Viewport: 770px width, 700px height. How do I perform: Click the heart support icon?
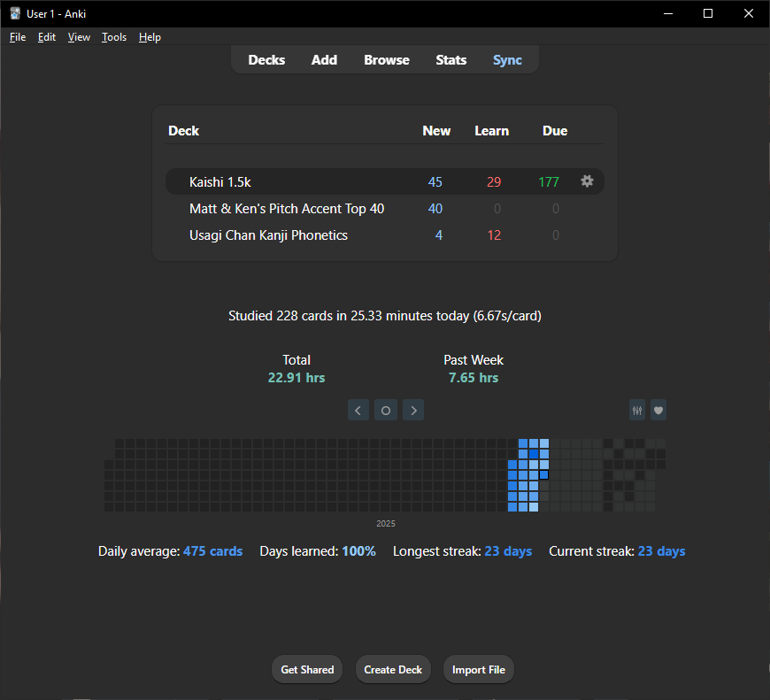click(x=658, y=411)
